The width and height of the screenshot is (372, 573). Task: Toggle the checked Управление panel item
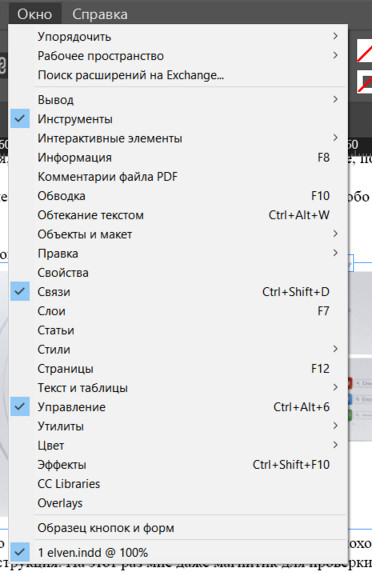[178, 407]
